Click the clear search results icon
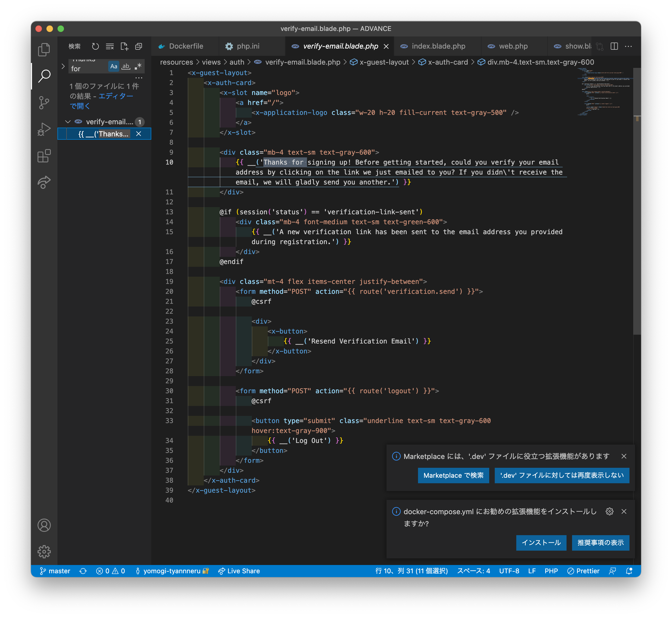672x618 pixels. pos(110,46)
